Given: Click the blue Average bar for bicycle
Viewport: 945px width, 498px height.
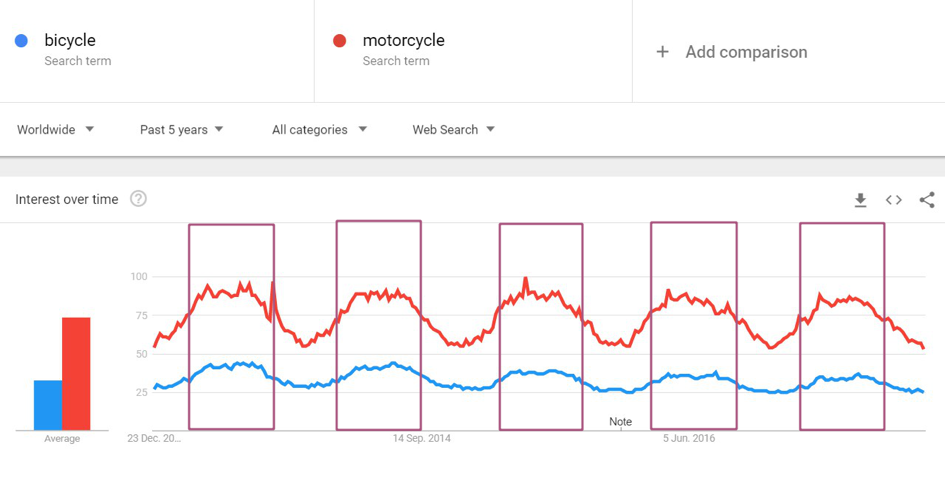Looking at the screenshot, I should 48,405.
